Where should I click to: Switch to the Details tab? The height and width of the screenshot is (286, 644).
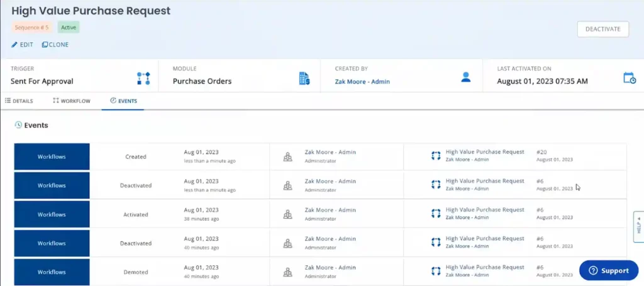19,101
